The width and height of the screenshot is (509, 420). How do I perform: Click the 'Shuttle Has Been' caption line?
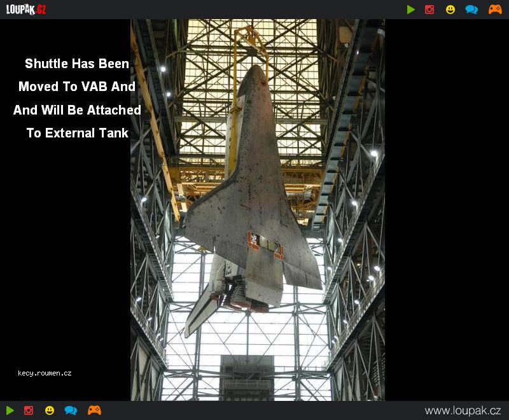click(77, 64)
